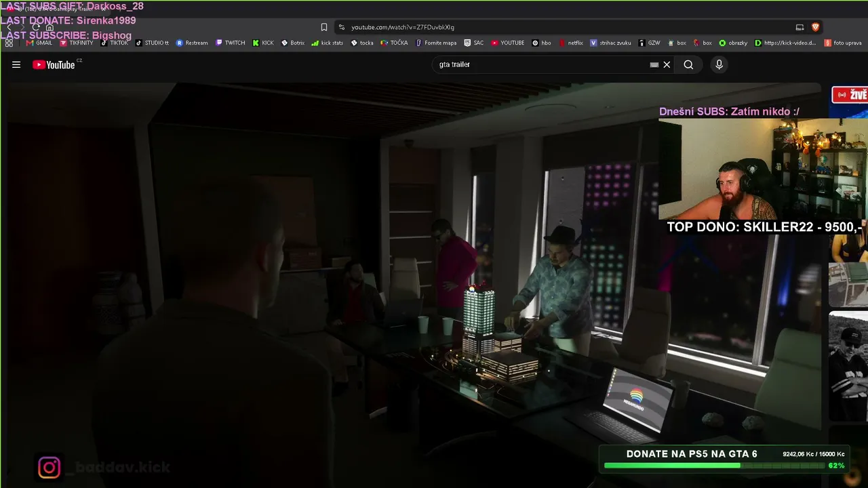868x488 pixels.
Task: Open the SAC bookmark
Action: (x=474, y=43)
